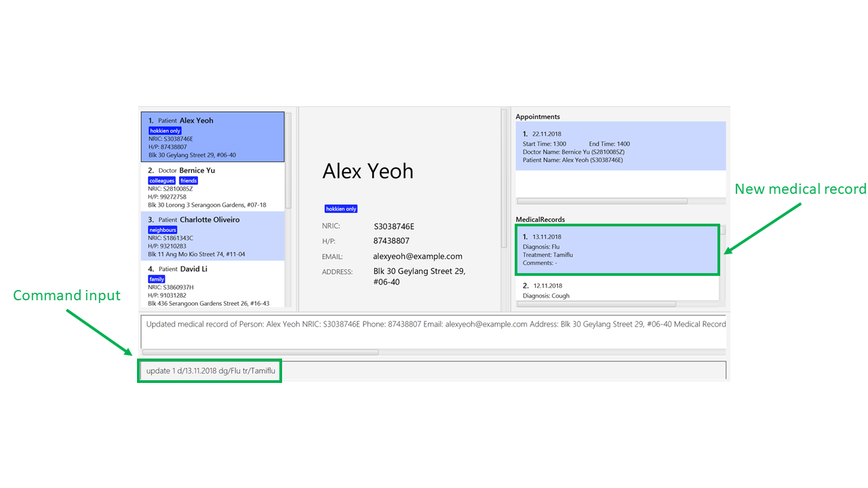
Task: Click the neighbours tag under Charlotte Oliveiro
Action: [x=163, y=230]
